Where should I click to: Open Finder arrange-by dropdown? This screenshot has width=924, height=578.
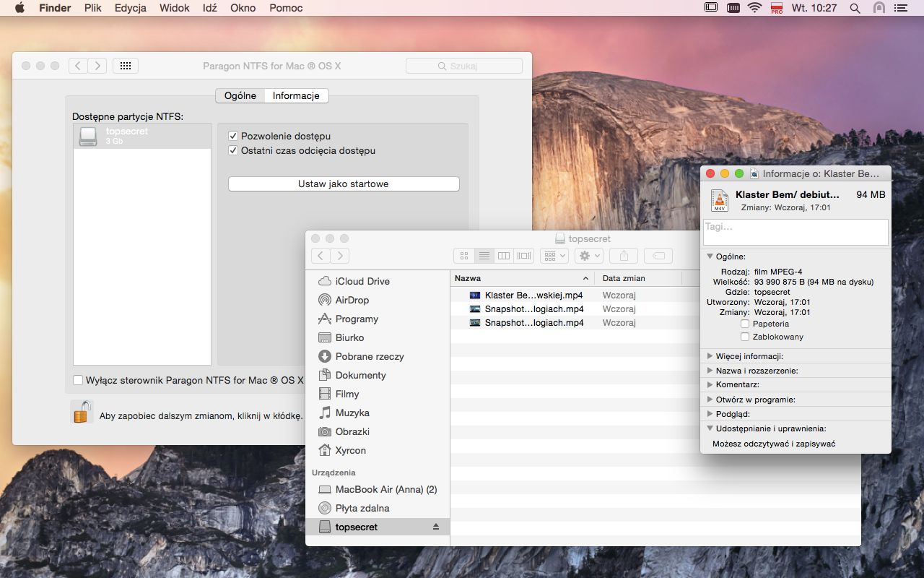coord(554,256)
